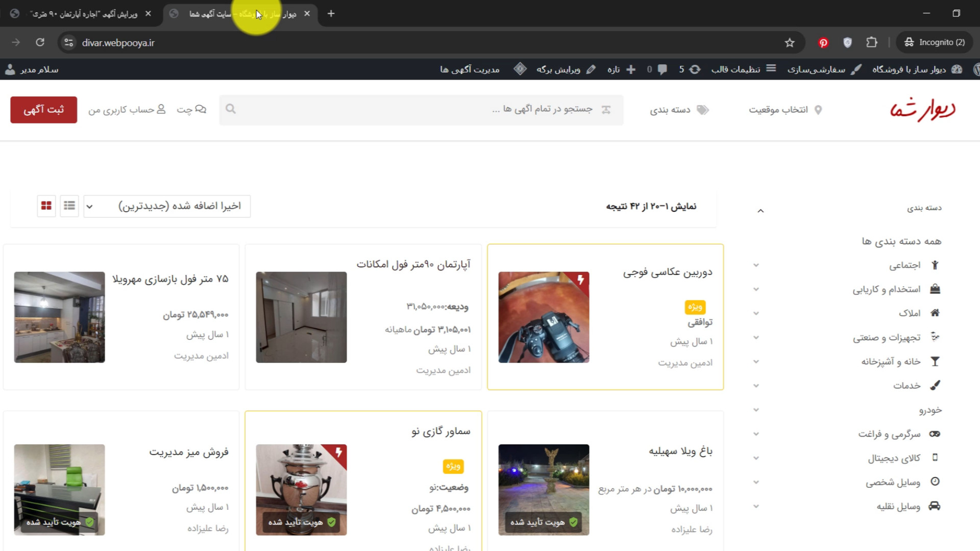Click the ثبت آگهی button
This screenshot has height=551, width=980.
[x=44, y=110]
